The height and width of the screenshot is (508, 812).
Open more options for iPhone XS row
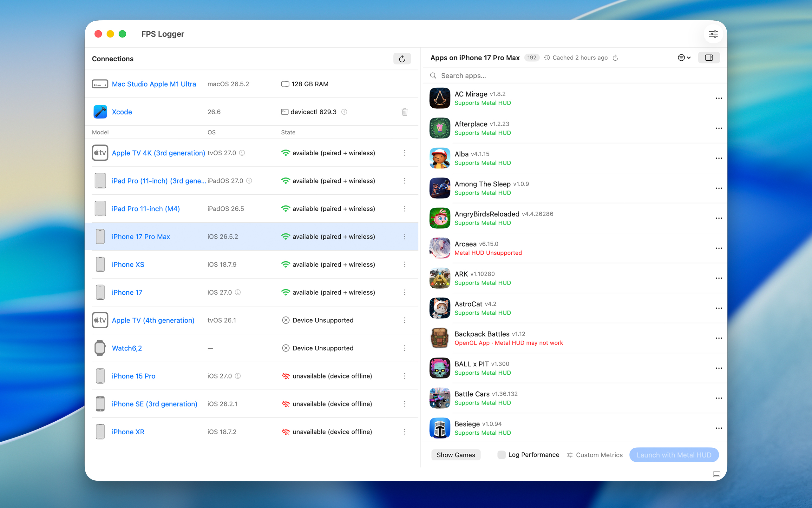click(x=405, y=264)
